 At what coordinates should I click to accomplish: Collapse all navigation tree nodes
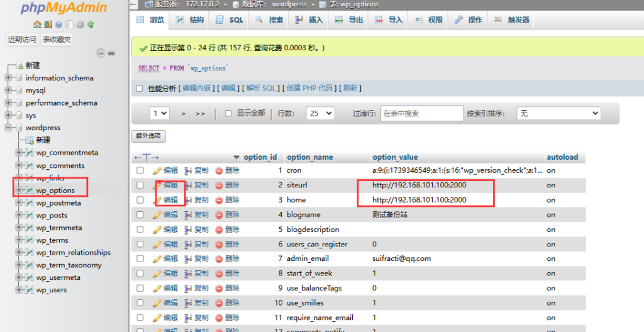[101, 53]
